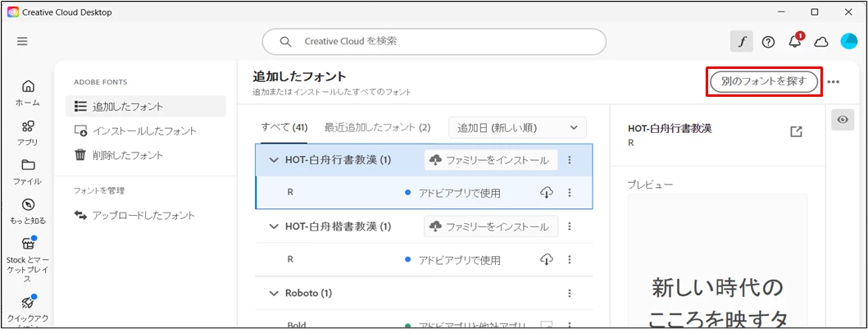Viewport: 868px width, 329px height.
Task: Open more options for Roboto family
Action: (x=570, y=293)
